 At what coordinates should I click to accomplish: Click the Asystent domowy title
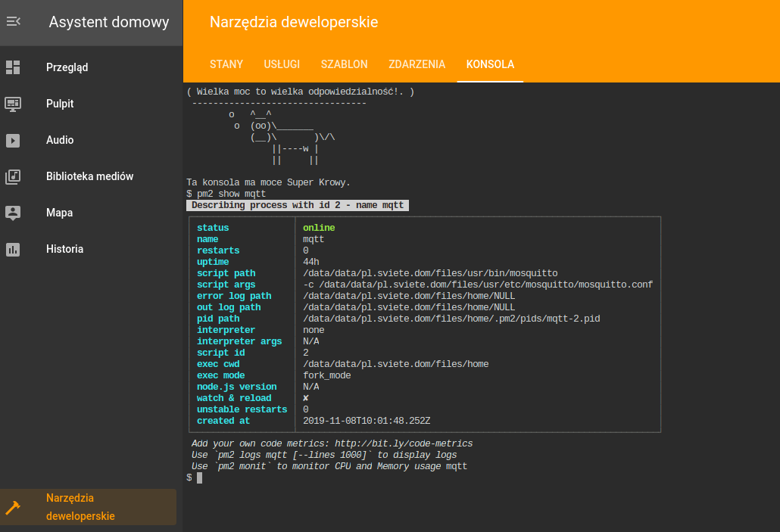pos(109,22)
